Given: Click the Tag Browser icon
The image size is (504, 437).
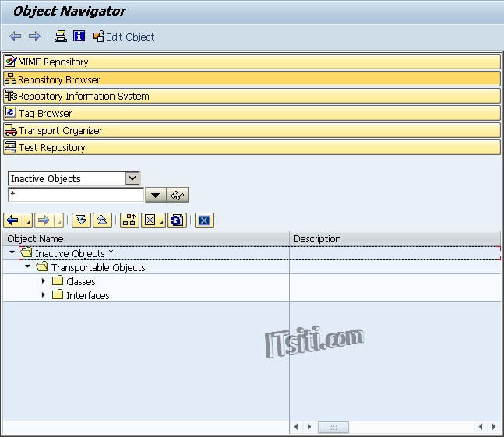Looking at the screenshot, I should coord(11,113).
